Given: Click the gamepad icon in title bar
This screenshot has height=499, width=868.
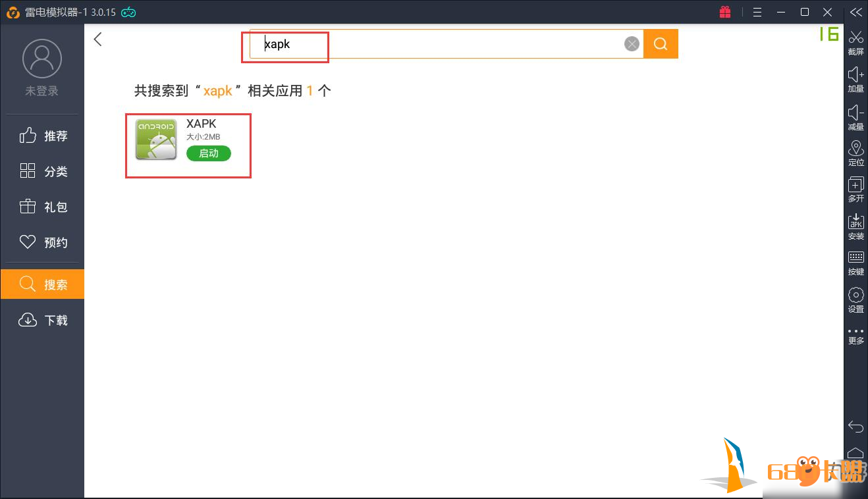Looking at the screenshot, I should (128, 12).
